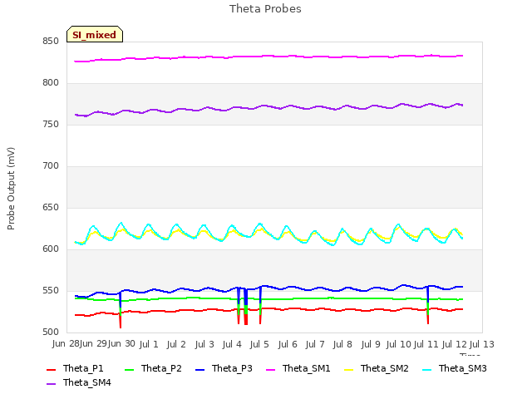The width and height of the screenshot is (532, 399).
Task: Click the Jul 9 x-axis date label
Action: (371, 344)
